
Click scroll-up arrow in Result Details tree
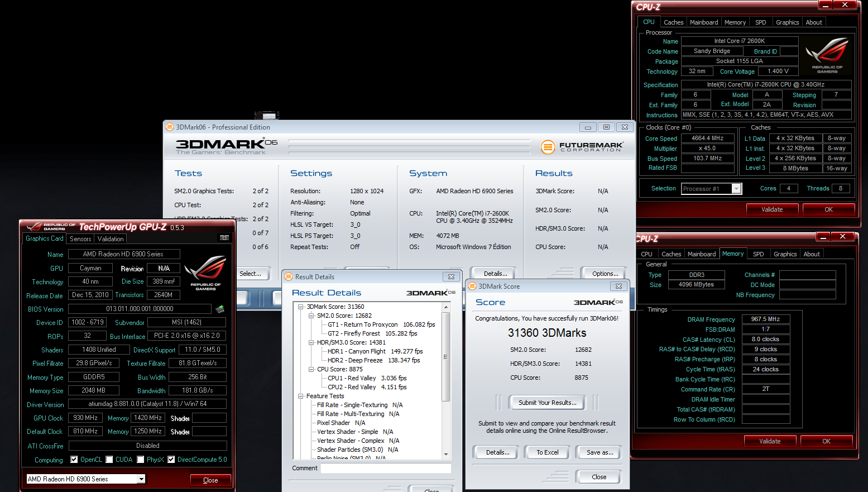coord(445,307)
